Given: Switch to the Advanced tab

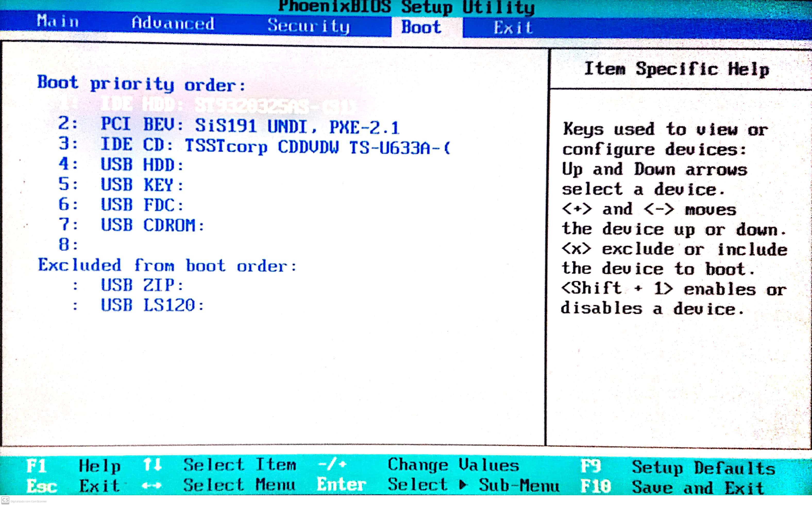Looking at the screenshot, I should (173, 23).
